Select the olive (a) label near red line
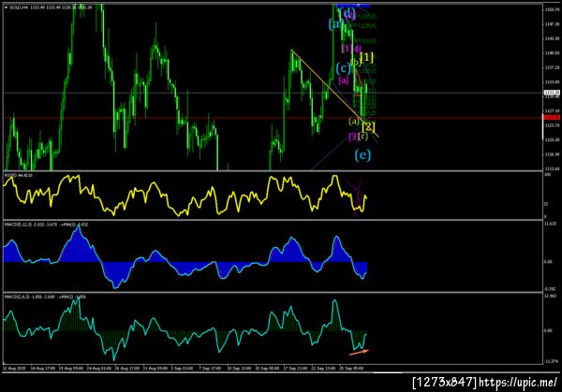The width and height of the screenshot is (562, 392). [x=354, y=122]
